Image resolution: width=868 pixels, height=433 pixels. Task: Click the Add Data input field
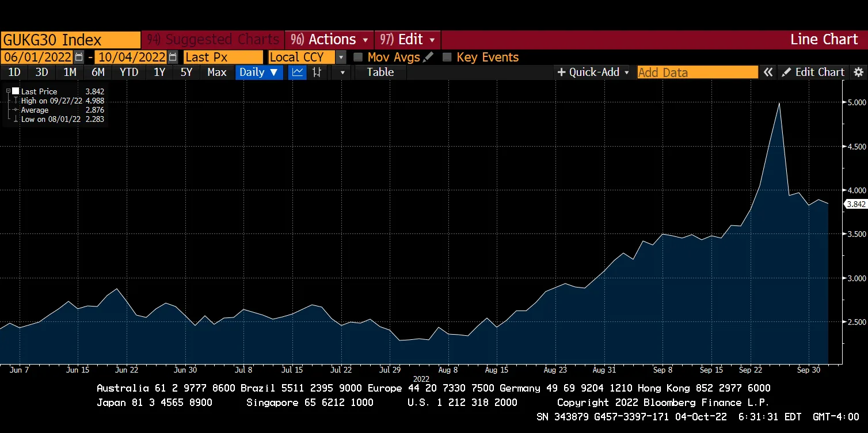pos(697,72)
